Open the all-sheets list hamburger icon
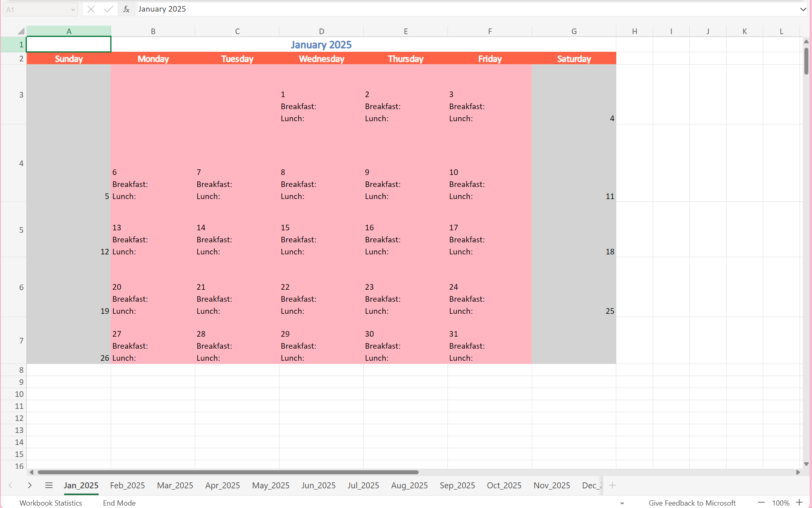Viewport: 812px width, 508px height. click(x=49, y=485)
